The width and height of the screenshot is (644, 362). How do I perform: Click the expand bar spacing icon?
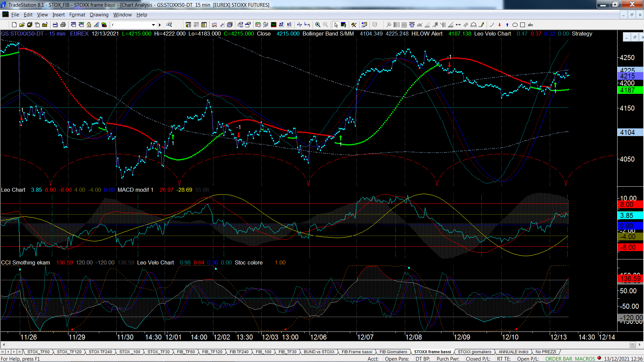[307, 25]
